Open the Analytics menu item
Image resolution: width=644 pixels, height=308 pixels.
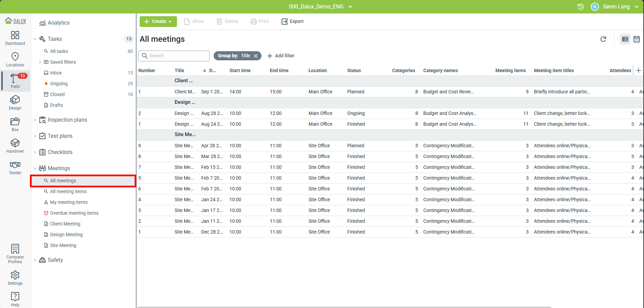[x=59, y=23]
